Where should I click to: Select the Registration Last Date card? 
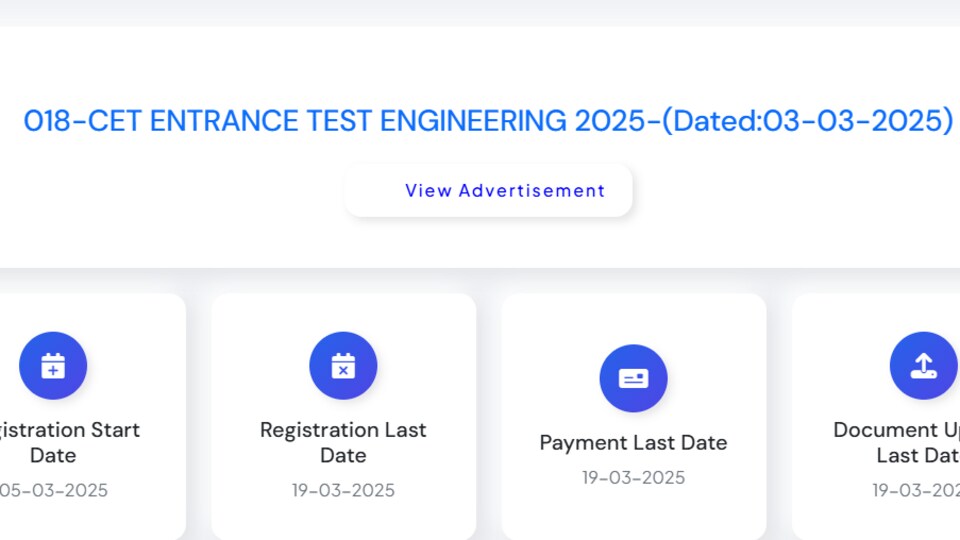tap(343, 417)
